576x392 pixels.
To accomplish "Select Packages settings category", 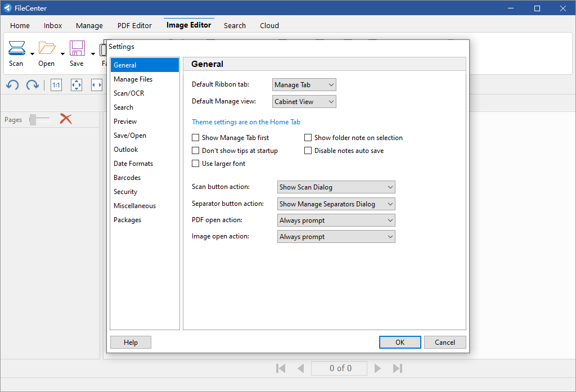I will [x=145, y=220].
